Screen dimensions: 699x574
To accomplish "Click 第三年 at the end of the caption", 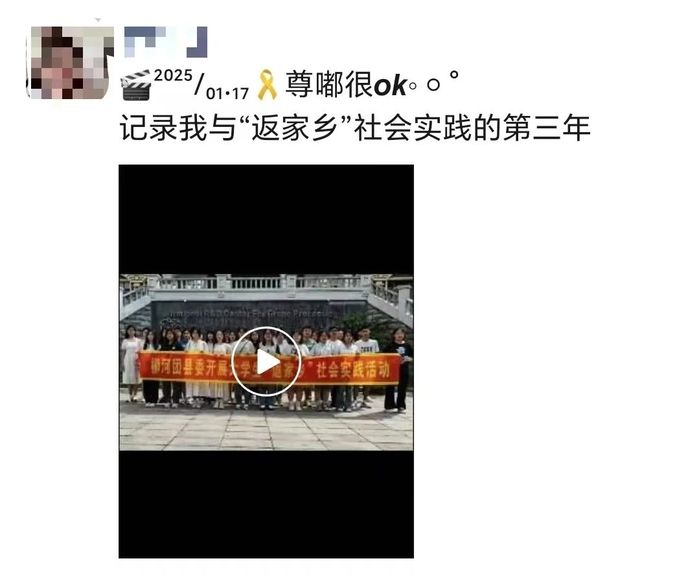I will click(x=547, y=128).
